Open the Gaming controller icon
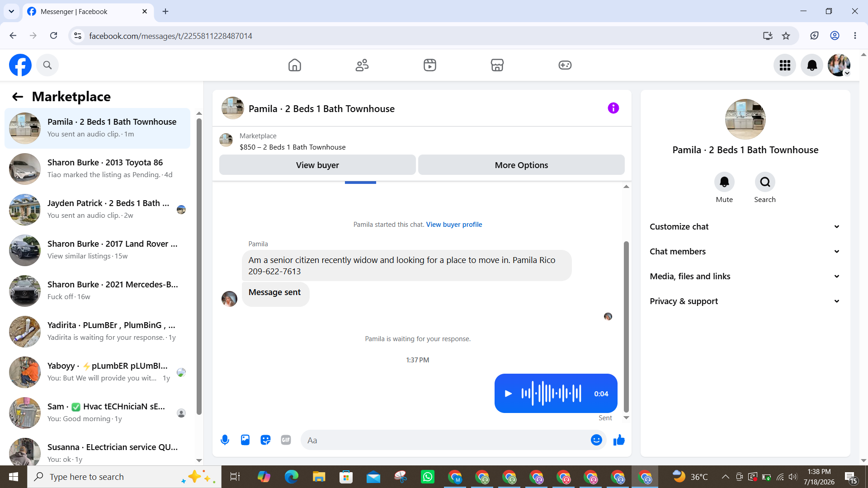The height and width of the screenshot is (488, 868). tap(565, 65)
